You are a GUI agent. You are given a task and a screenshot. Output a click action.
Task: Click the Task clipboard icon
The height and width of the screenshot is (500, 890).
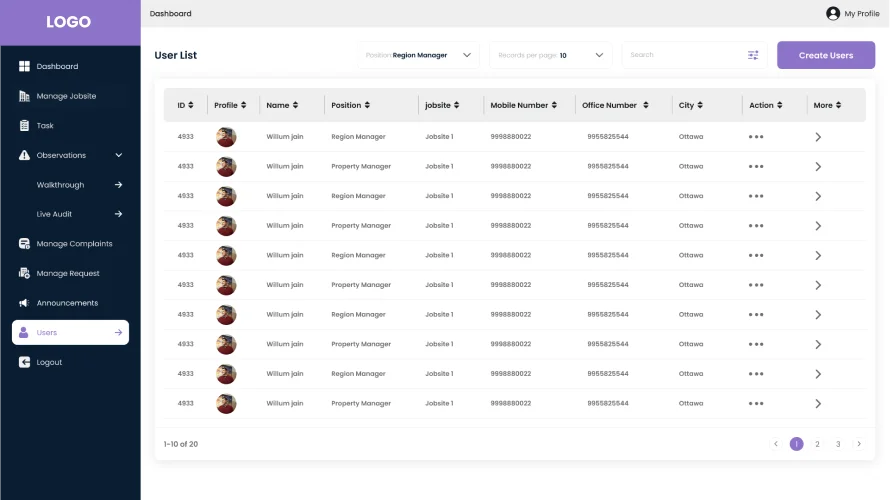tap(24, 126)
